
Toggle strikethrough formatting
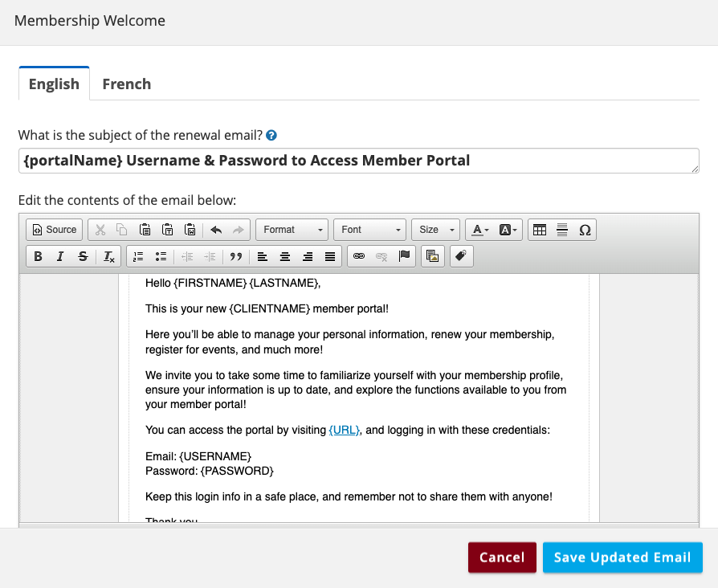point(83,257)
